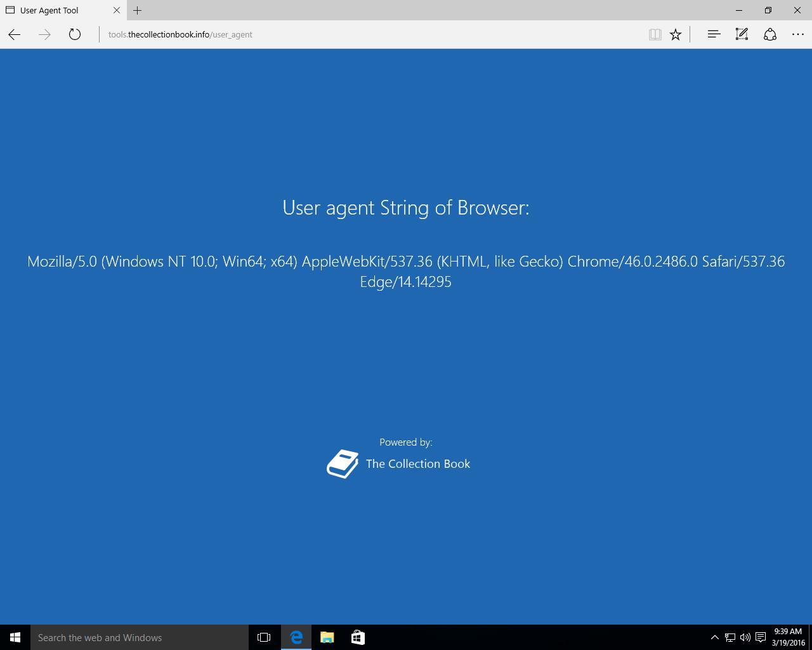Open File Explorer from taskbar
The image size is (812, 650).
point(327,637)
